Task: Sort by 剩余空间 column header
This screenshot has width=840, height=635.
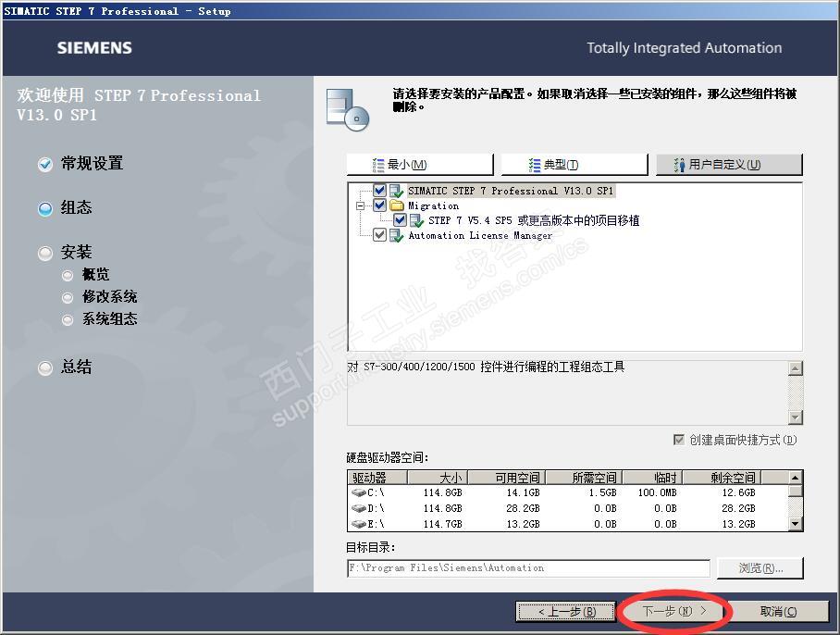Action: coord(722,478)
